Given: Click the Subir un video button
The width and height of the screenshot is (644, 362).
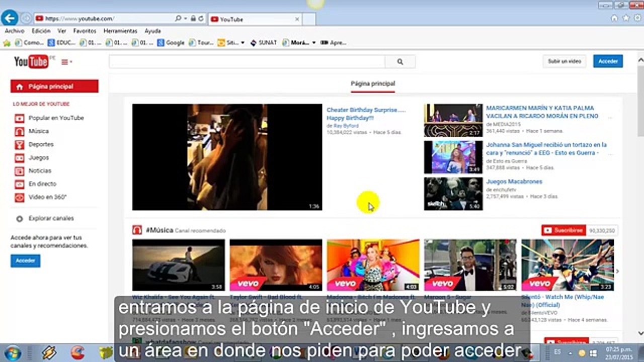Looking at the screenshot, I should pyautogui.click(x=564, y=61).
